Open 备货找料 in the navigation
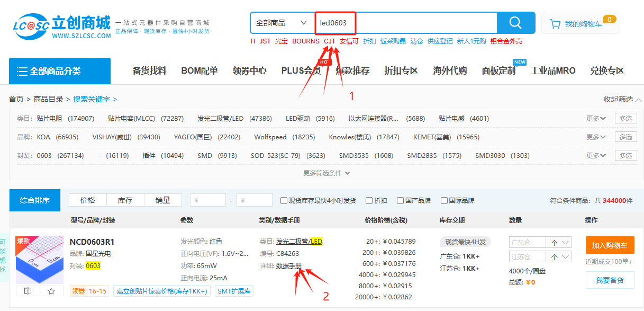 149,71
